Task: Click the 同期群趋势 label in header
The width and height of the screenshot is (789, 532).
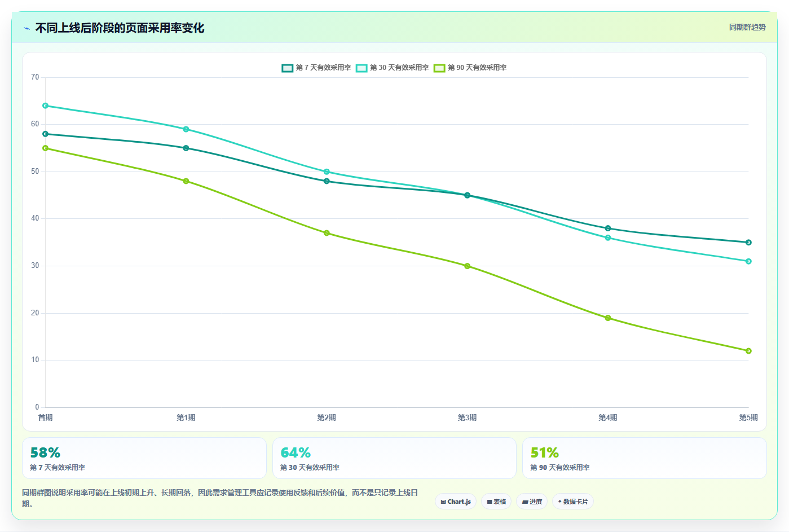Action: coord(747,27)
